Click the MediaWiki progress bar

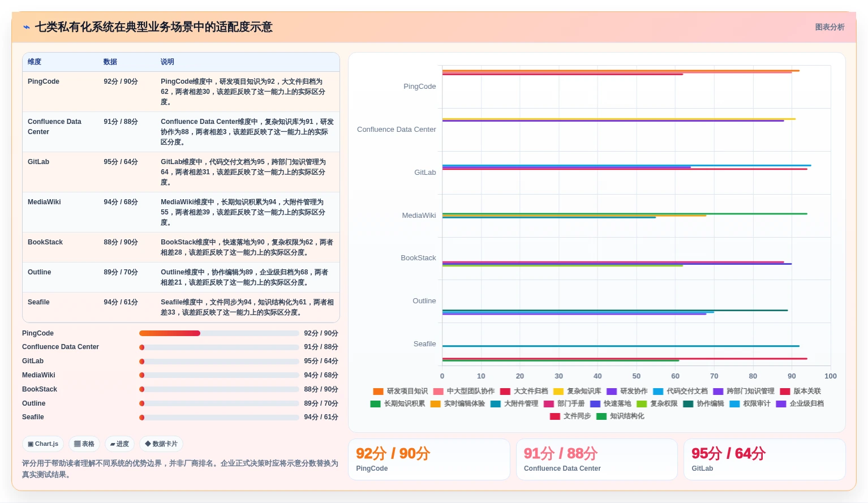tap(219, 375)
